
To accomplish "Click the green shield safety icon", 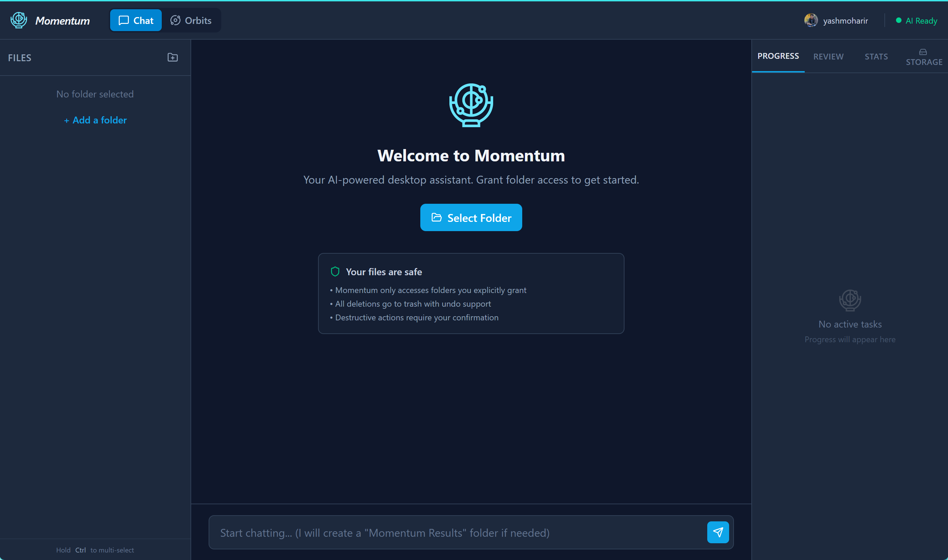I will (x=335, y=272).
